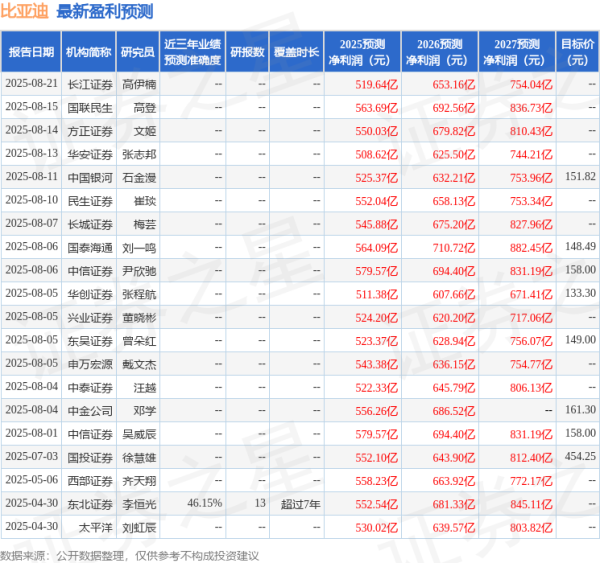Click the 国投证券 institution cell

click(90, 458)
